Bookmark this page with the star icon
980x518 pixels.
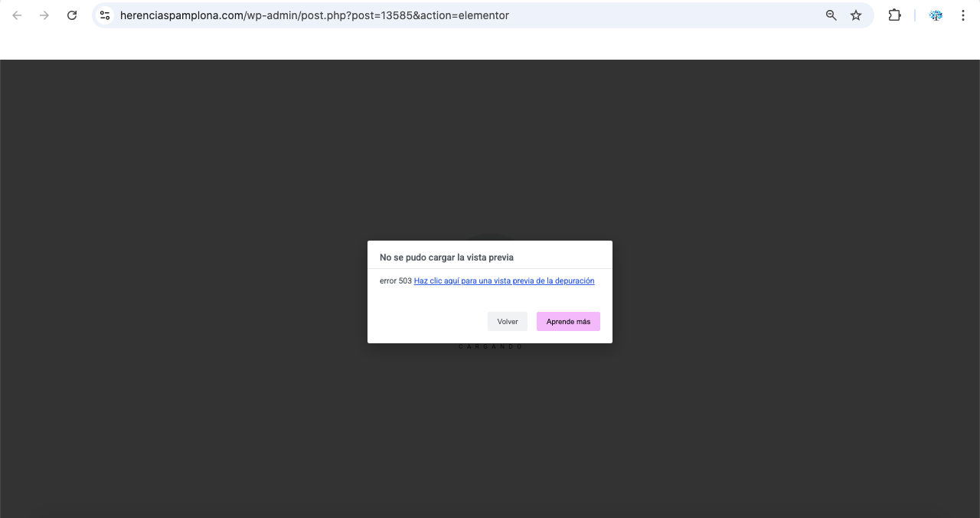(x=856, y=15)
